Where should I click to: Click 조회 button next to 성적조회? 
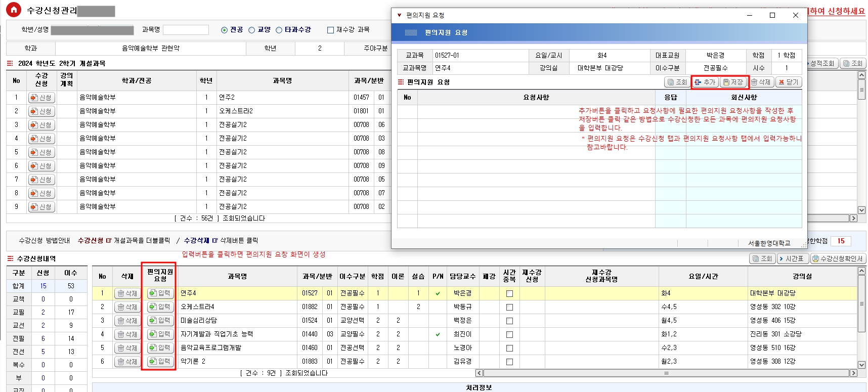853,63
